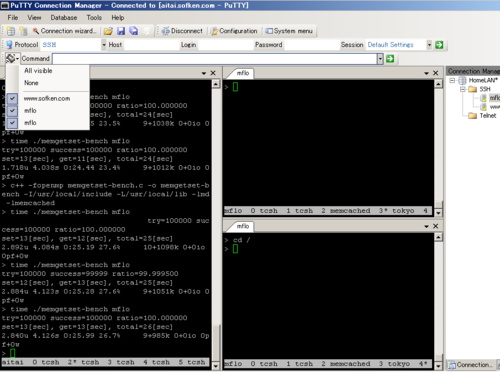500x372 pixels.
Task: Choose None in target menu
Action: (31, 83)
